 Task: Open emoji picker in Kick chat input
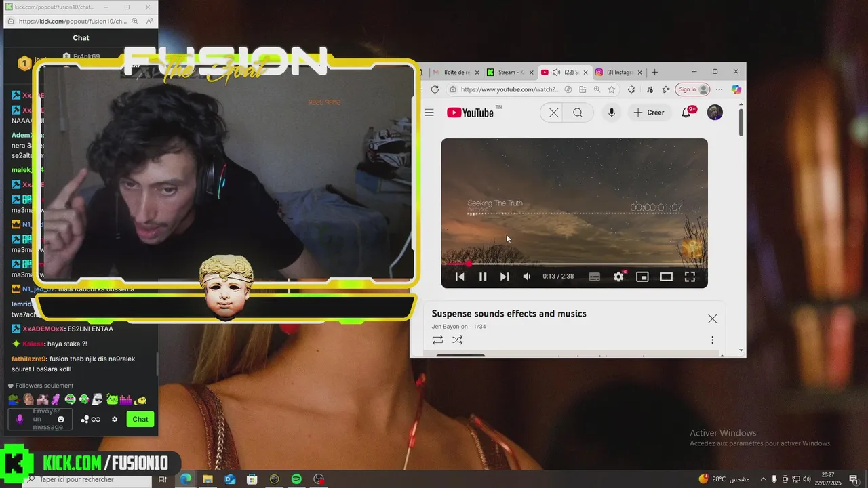61,419
